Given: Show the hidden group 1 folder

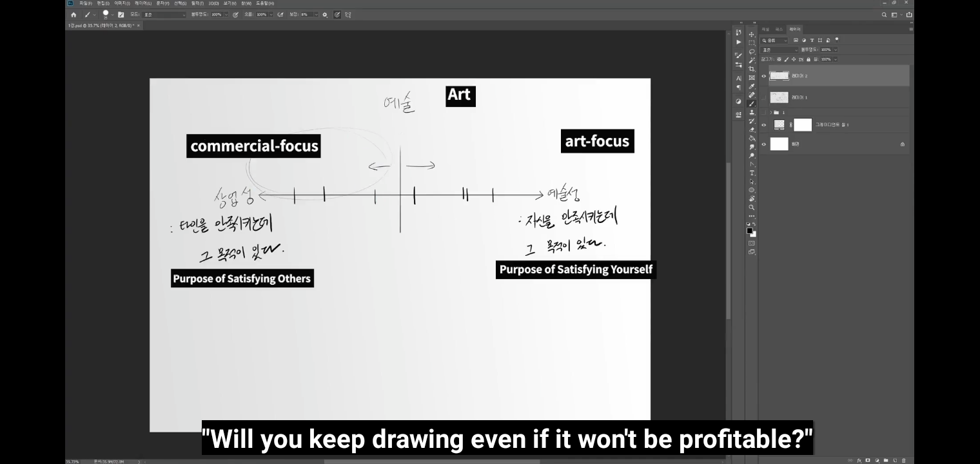Looking at the screenshot, I should click(x=764, y=112).
